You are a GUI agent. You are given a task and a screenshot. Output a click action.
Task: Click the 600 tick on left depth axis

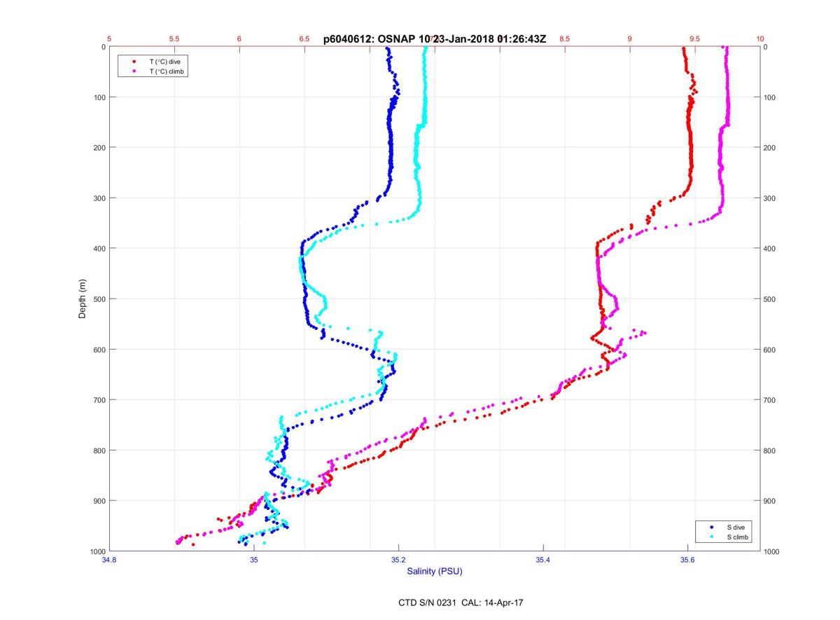[99, 350]
